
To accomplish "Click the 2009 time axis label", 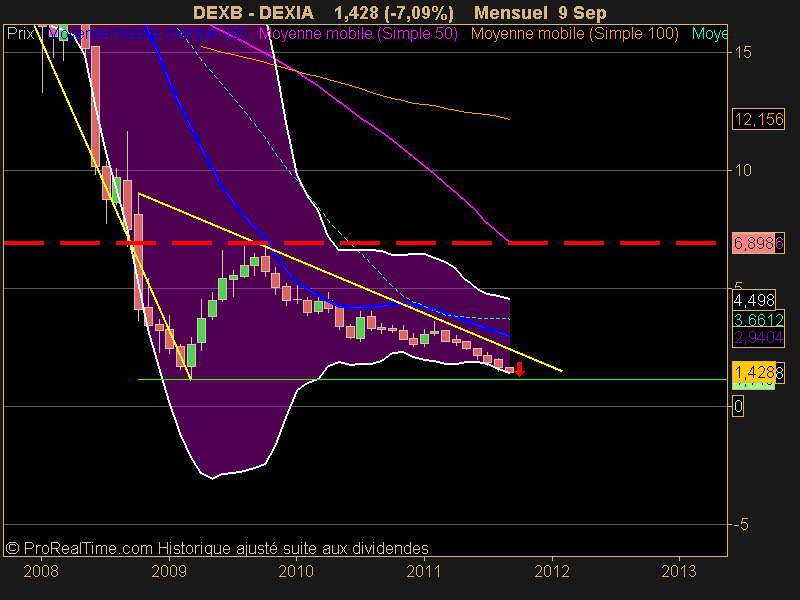I will click(x=168, y=571).
